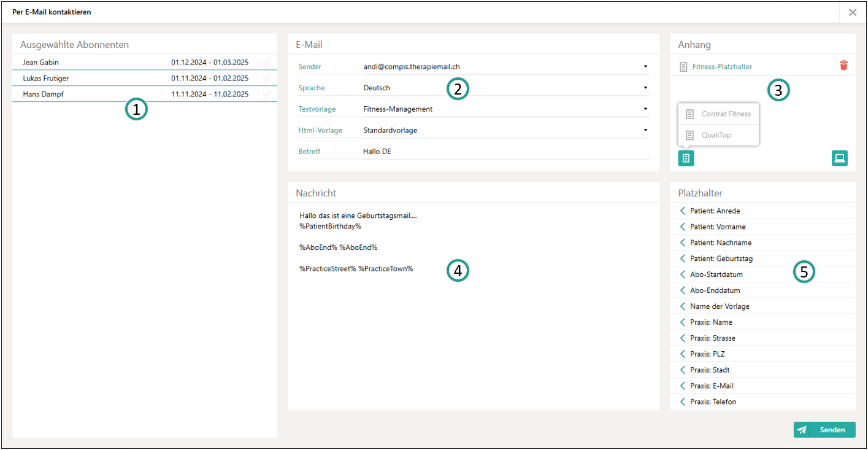Click the Praxis: Telefon placeholder label

713,402
